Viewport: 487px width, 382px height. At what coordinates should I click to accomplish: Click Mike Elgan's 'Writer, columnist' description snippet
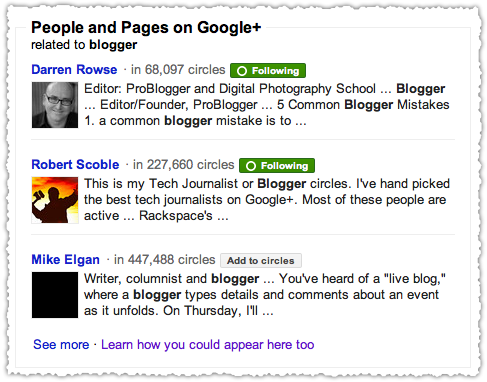265,295
